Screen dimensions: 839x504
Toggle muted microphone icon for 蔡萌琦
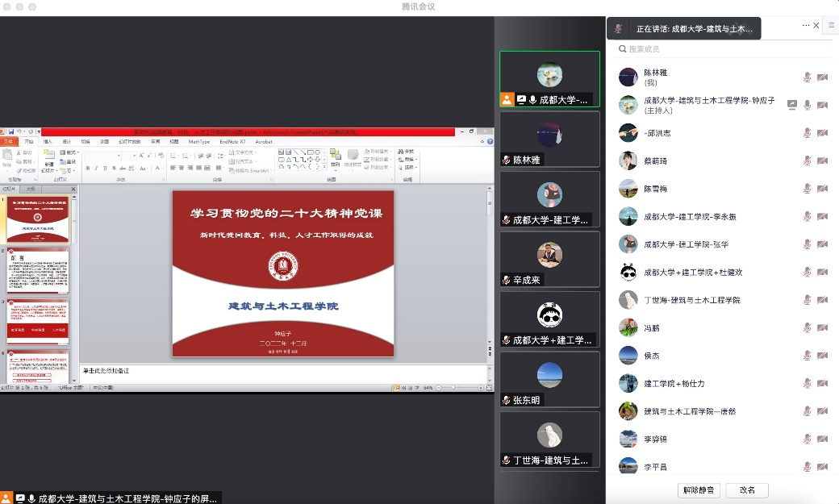807,160
